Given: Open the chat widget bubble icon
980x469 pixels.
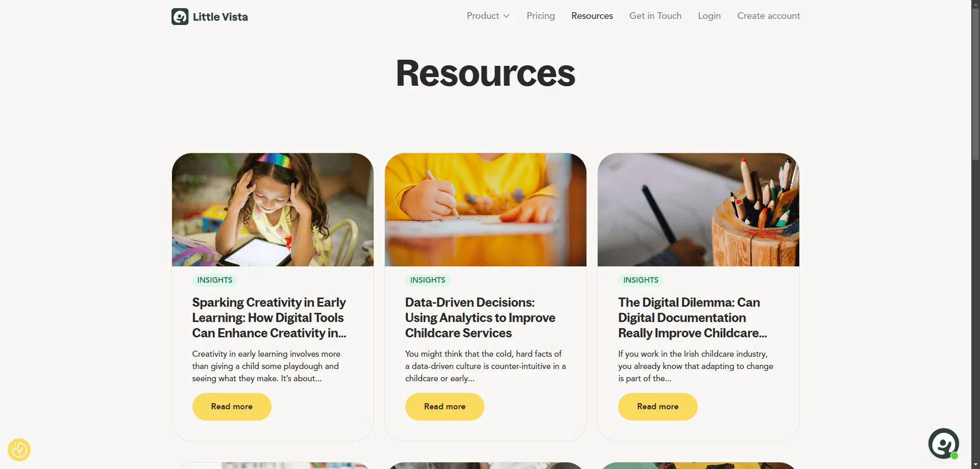Looking at the screenshot, I should (943, 443).
